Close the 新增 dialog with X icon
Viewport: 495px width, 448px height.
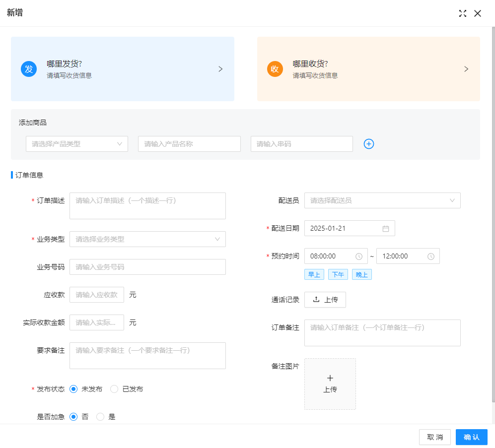coord(478,13)
